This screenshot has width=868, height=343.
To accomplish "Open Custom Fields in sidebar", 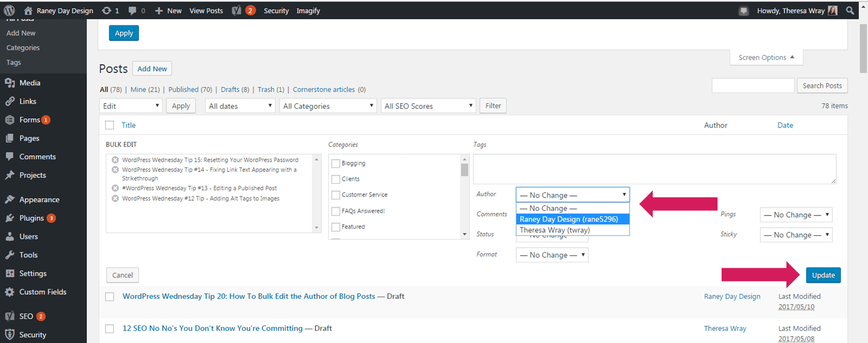I will point(43,292).
